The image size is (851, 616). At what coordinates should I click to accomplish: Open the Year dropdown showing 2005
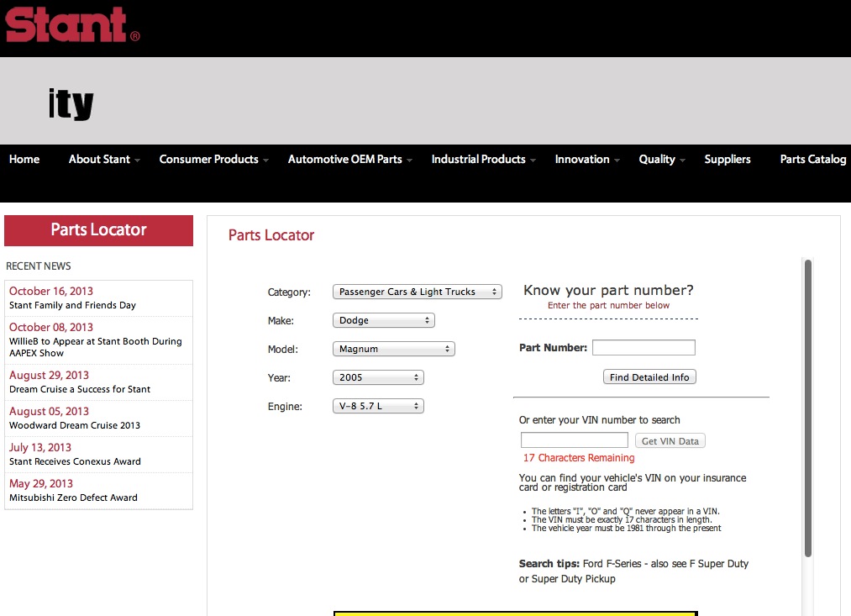(x=378, y=377)
